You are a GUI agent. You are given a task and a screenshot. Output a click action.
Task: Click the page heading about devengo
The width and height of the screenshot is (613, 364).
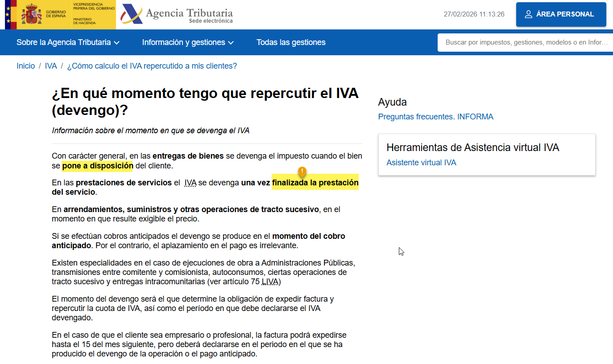pos(205,102)
